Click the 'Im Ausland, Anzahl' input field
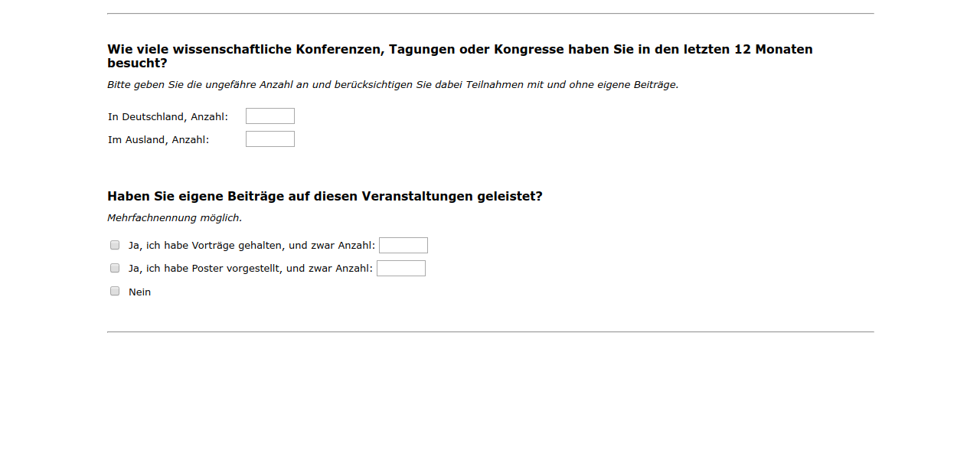This screenshot has width=980, height=460. (270, 139)
